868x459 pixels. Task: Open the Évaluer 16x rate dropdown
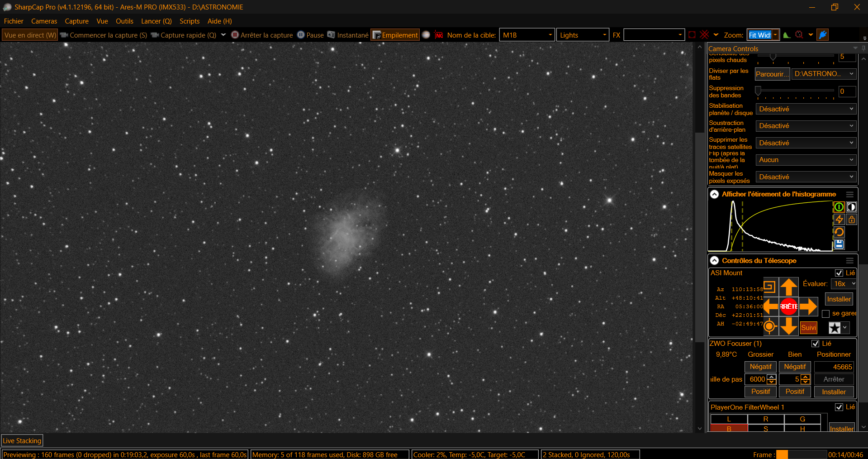coord(844,284)
